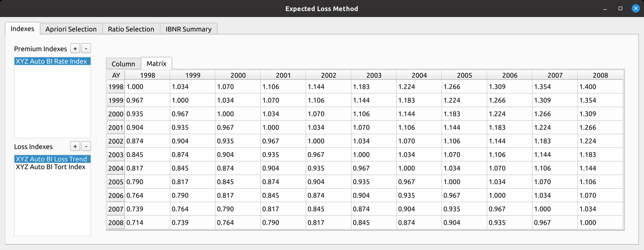Minimize the Expected Loss Method window
The width and height of the screenshot is (644, 250).
[605, 9]
